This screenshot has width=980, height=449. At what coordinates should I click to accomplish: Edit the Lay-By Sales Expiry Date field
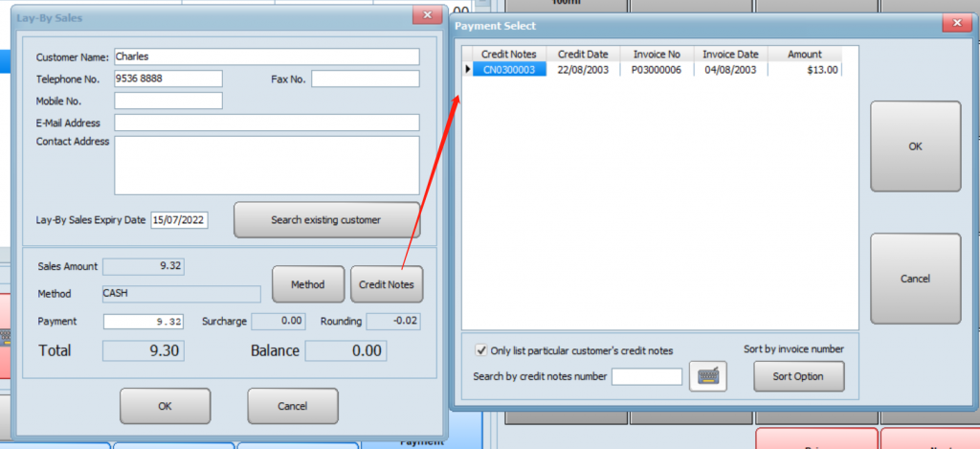[179, 220]
